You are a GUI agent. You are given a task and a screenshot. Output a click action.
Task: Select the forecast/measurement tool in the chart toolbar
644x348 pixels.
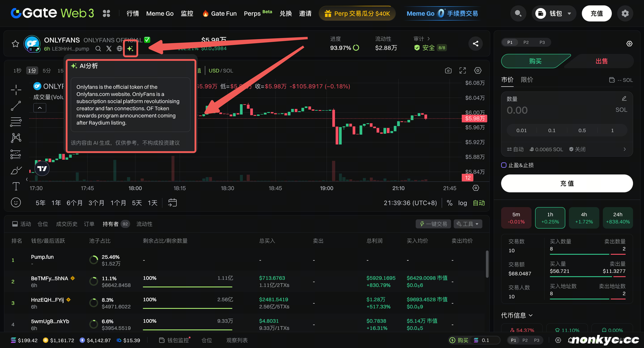click(16, 154)
